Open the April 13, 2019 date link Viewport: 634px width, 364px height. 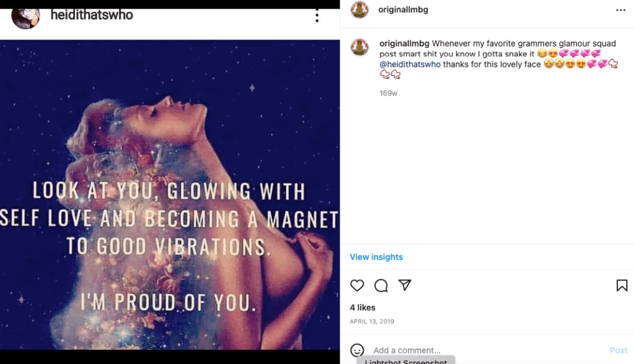coord(372,322)
